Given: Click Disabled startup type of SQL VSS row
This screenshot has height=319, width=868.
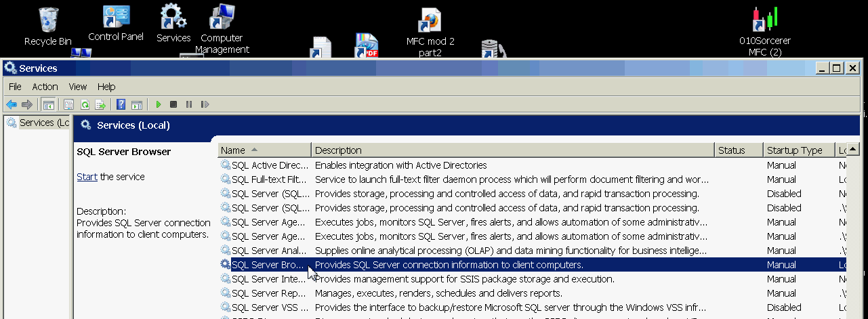Looking at the screenshot, I should tap(784, 307).
